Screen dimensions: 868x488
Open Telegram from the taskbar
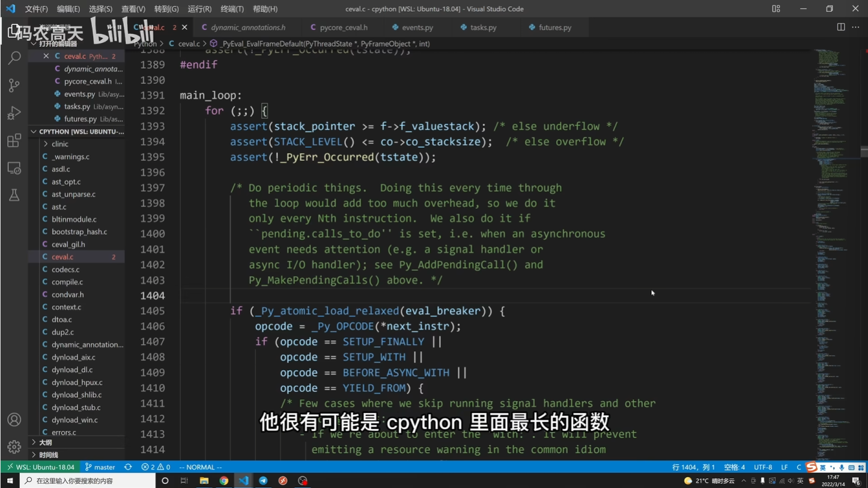point(263,481)
